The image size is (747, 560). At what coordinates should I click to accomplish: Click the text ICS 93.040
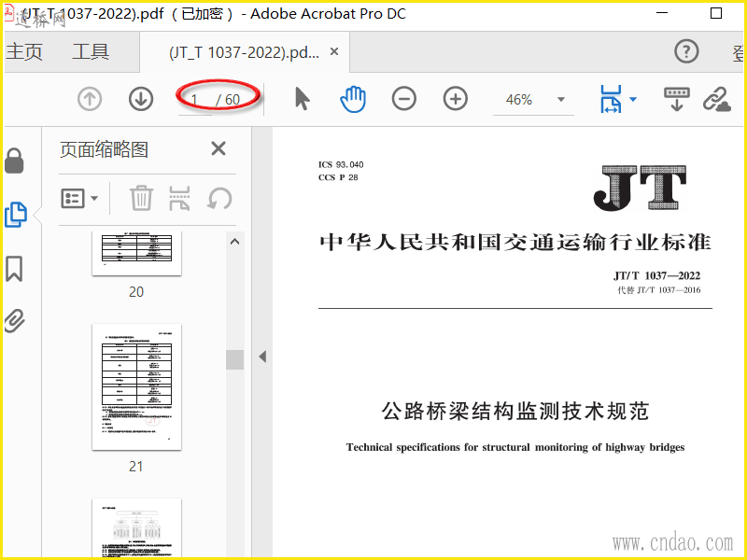341,165
